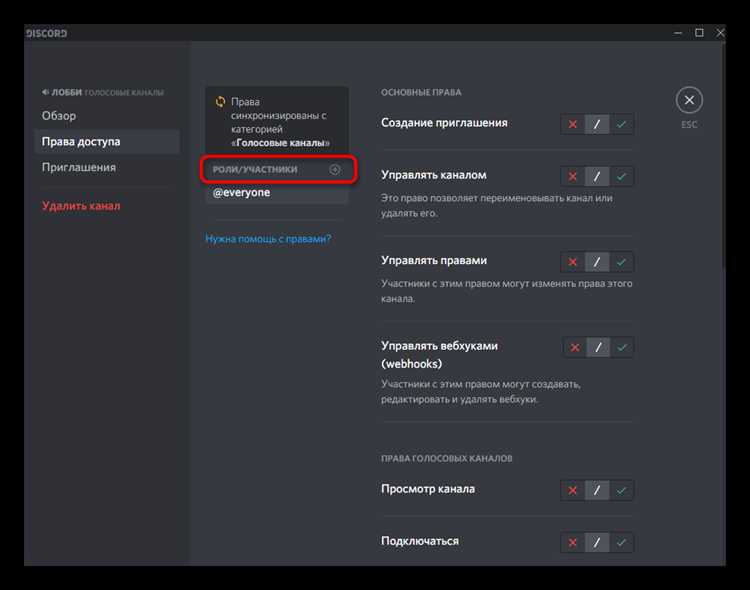Set Просмотр канала to neutral slash

pyautogui.click(x=597, y=490)
